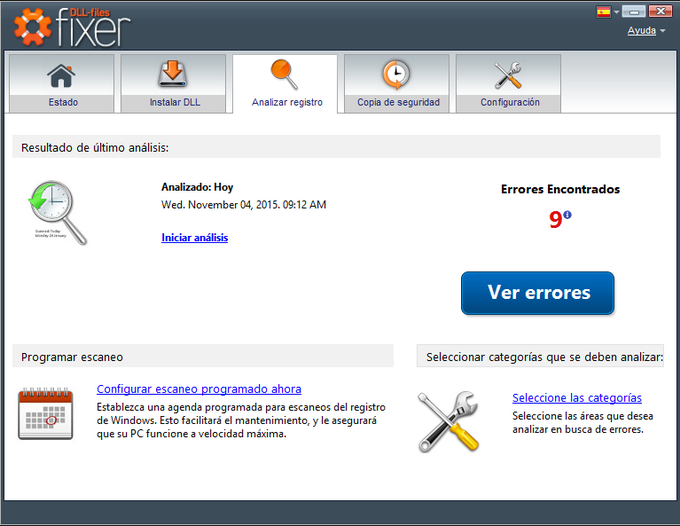Click the blue info icon beside the 9
This screenshot has height=526, width=680.
coord(568,215)
